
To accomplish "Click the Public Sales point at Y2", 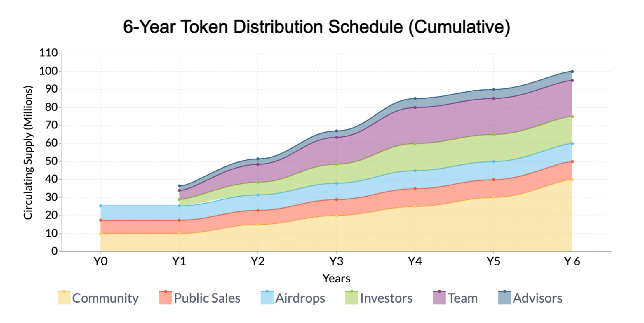I will click(x=258, y=210).
